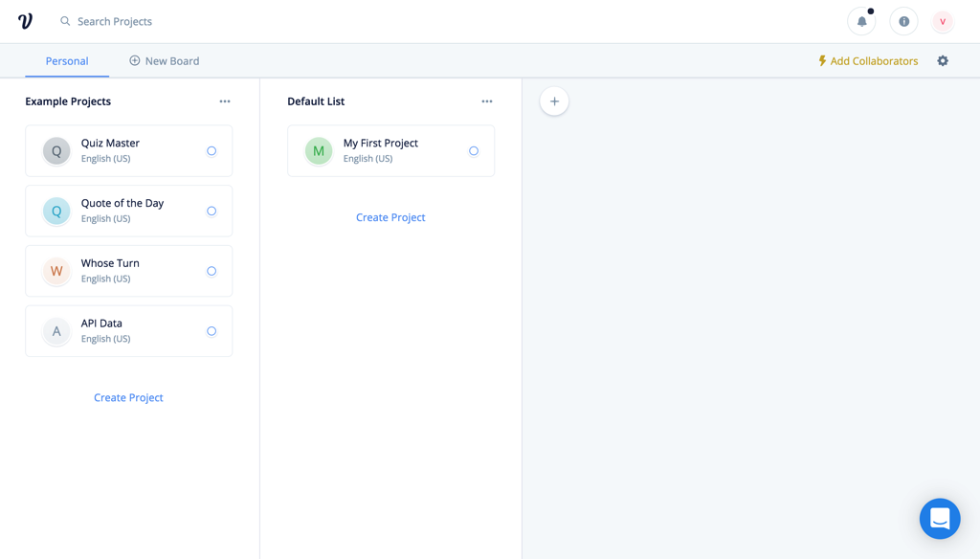The width and height of the screenshot is (980, 559).
Task: Click the Voiceflow logo icon
Action: click(x=25, y=21)
